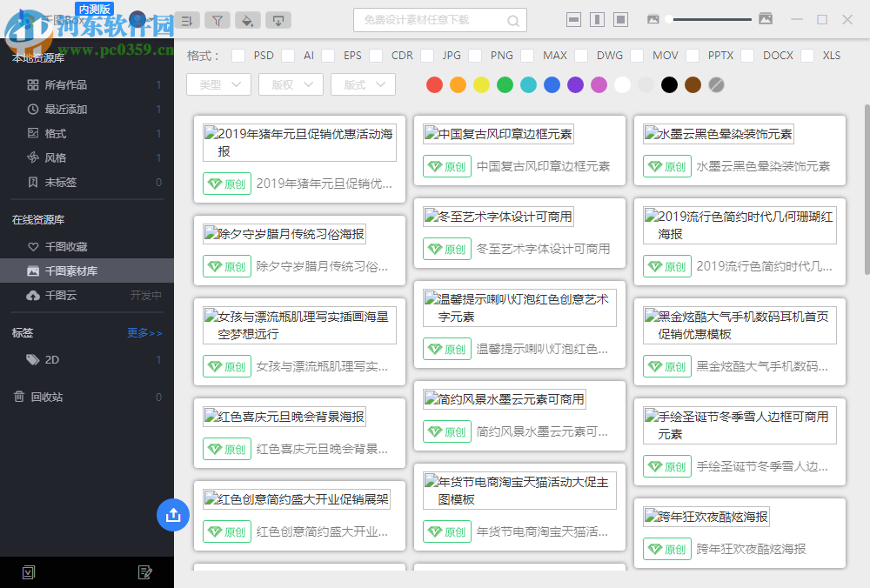Open the 版式 dropdown
The height and width of the screenshot is (588, 870).
point(363,84)
